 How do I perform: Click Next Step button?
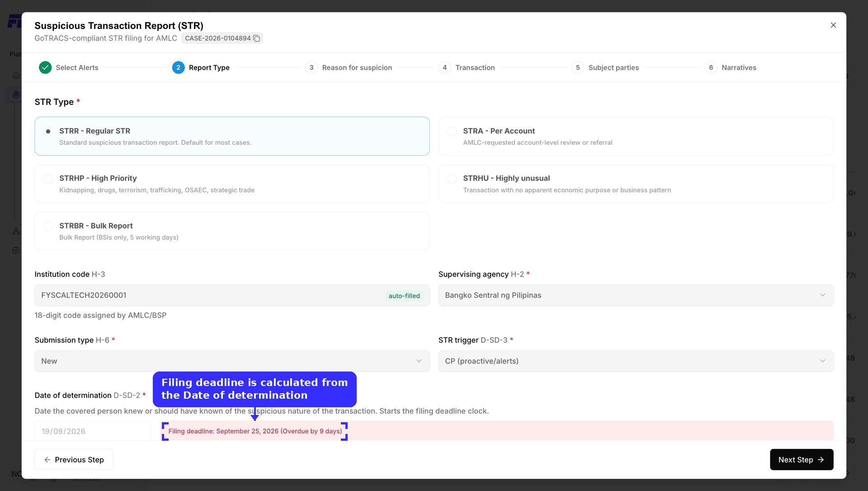(x=802, y=460)
